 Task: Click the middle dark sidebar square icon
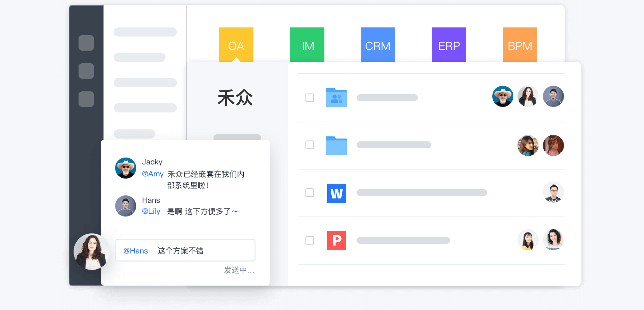click(86, 71)
